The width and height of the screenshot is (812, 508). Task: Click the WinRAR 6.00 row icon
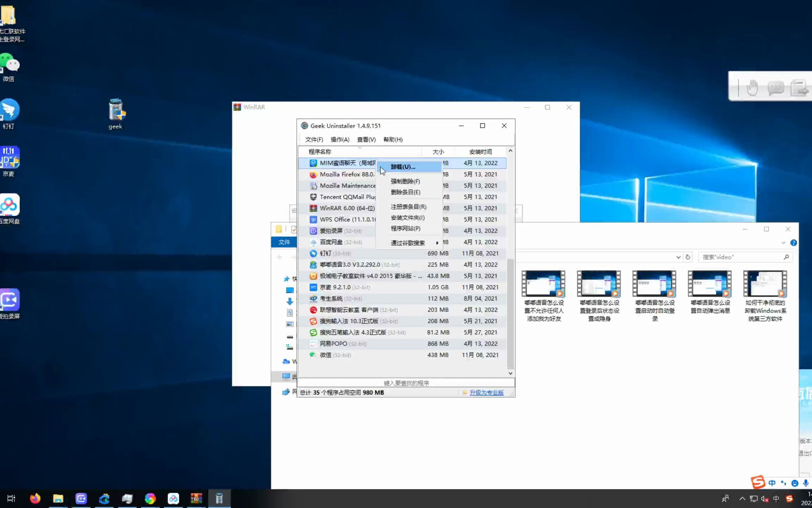click(x=313, y=208)
